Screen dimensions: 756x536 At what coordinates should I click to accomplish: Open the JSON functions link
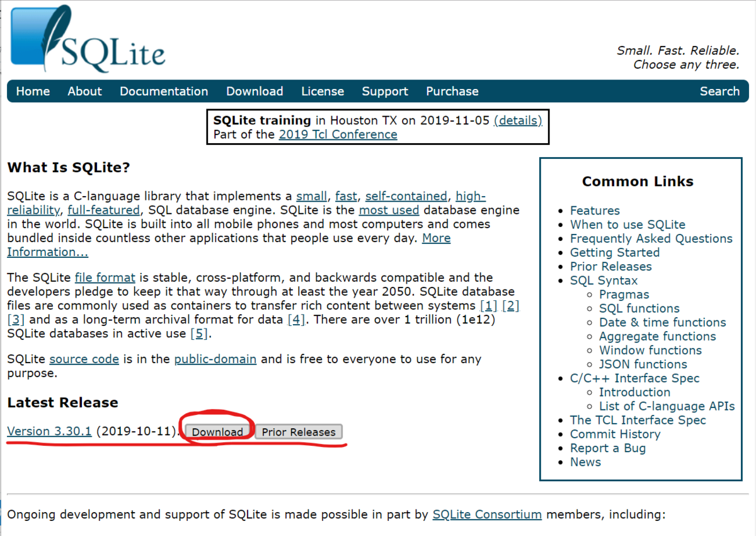coord(643,364)
